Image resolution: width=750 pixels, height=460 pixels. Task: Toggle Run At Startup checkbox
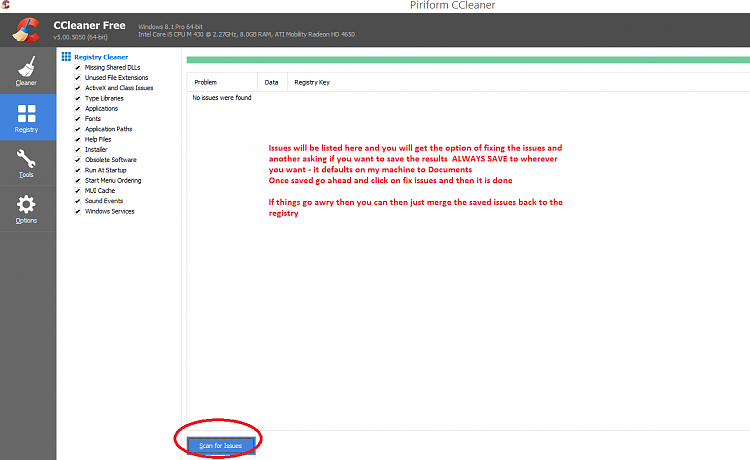click(x=77, y=170)
